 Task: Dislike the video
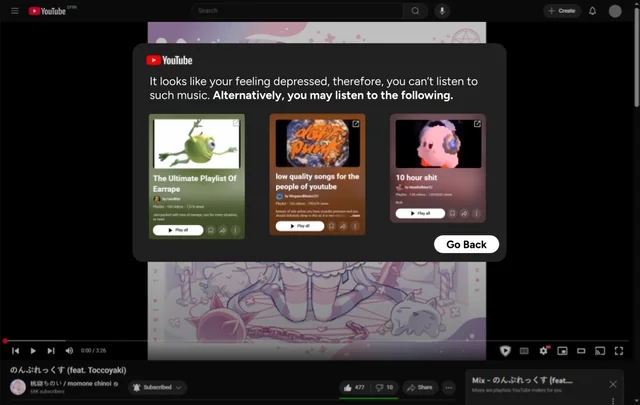click(x=384, y=387)
